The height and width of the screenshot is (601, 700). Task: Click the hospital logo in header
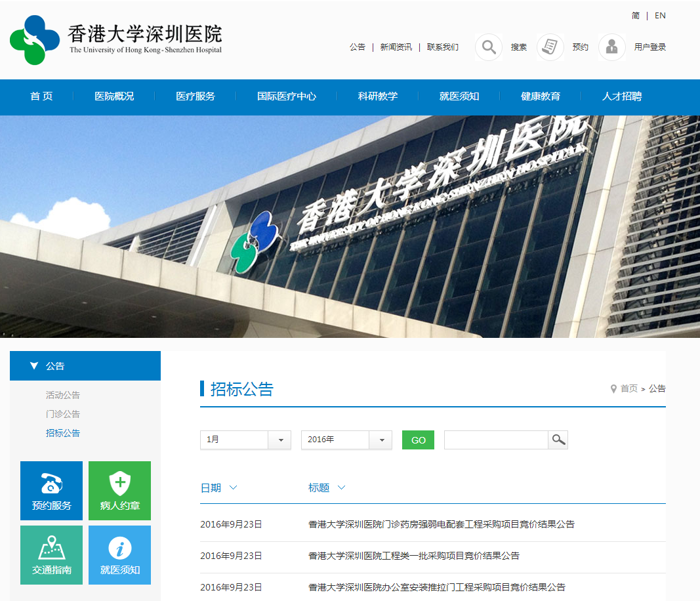pos(35,40)
